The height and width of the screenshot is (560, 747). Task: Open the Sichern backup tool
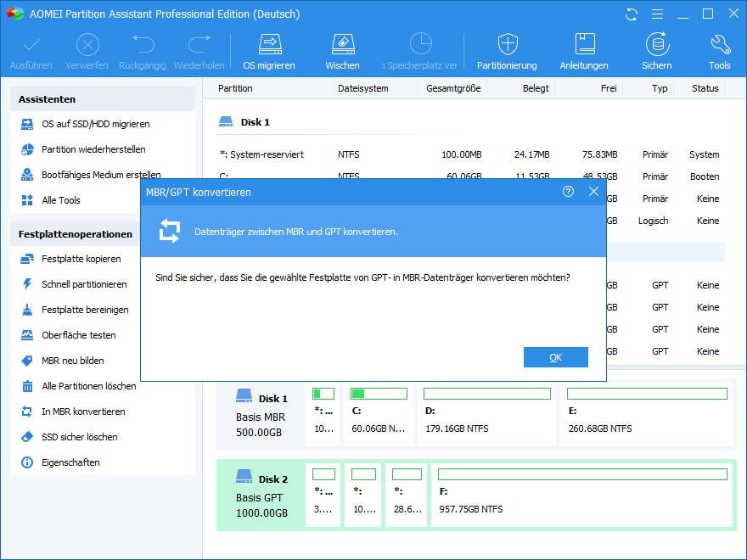pos(657,51)
